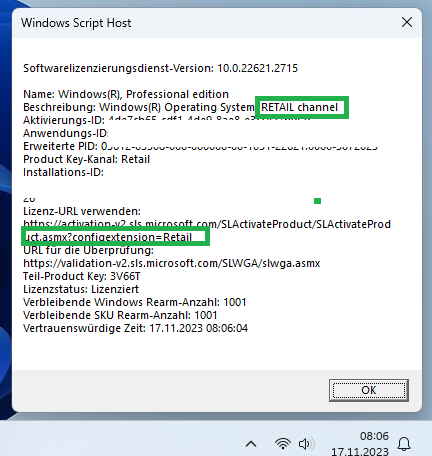Click the 'Aktivierungs-ID' label
This screenshot has width=432, height=456.
pos(63,120)
